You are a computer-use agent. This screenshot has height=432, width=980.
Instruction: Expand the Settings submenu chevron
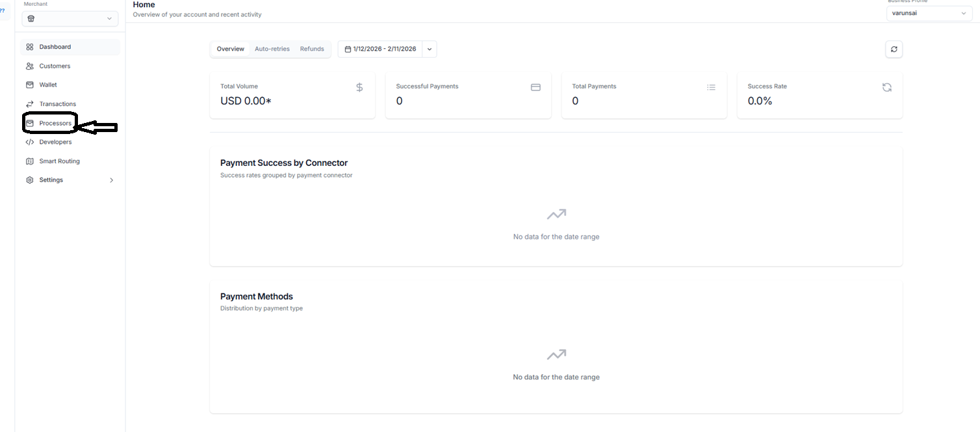tap(111, 180)
